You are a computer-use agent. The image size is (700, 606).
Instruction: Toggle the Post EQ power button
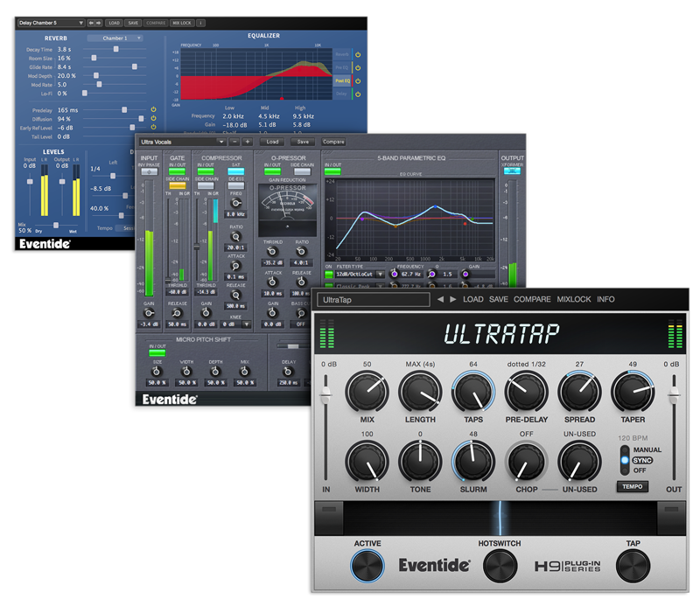point(358,80)
